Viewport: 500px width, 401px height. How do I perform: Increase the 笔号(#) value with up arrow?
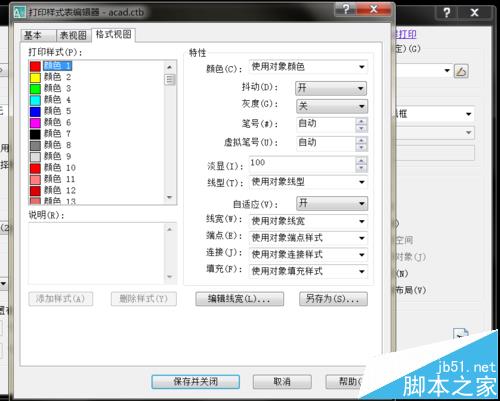362,121
